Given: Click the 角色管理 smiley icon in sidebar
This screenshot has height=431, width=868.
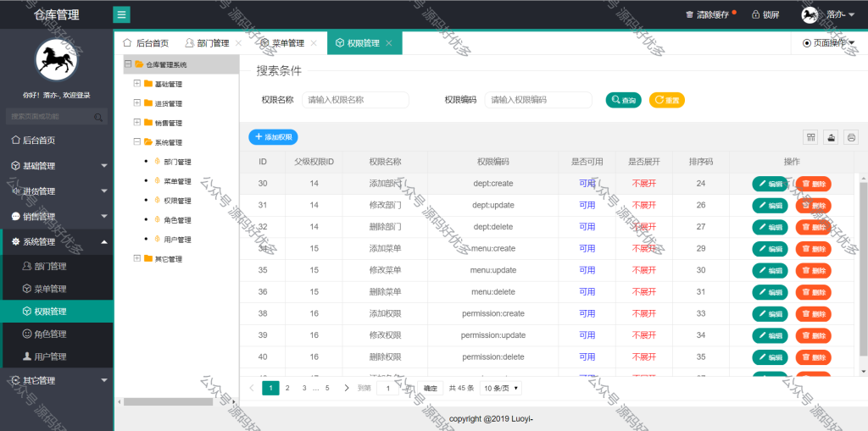Looking at the screenshot, I should tap(26, 334).
